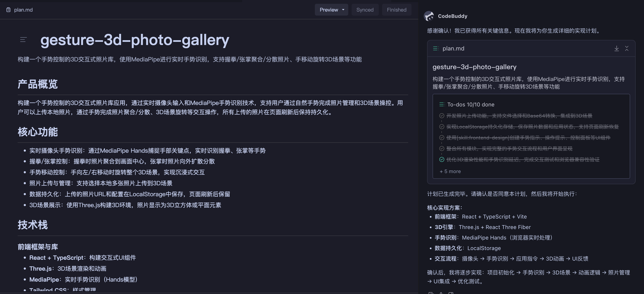Download plan.md using the down-arrow icon

coord(617,48)
